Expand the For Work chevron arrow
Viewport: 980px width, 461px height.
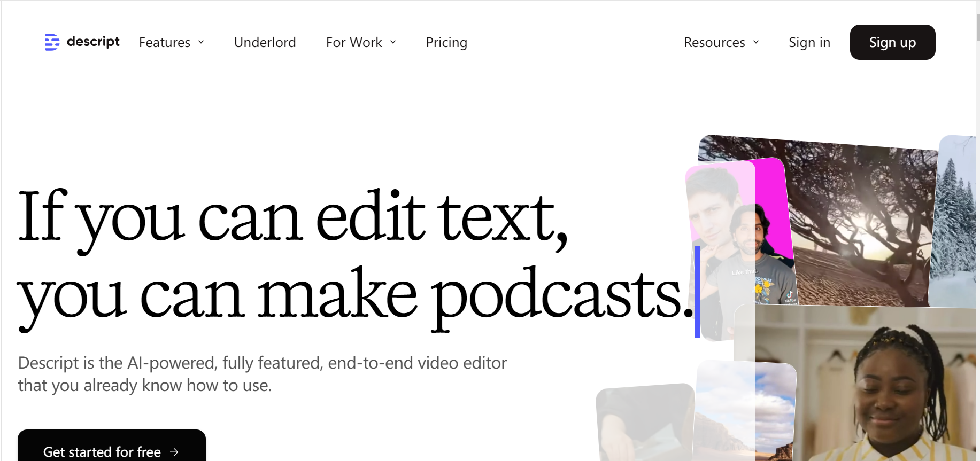[393, 42]
